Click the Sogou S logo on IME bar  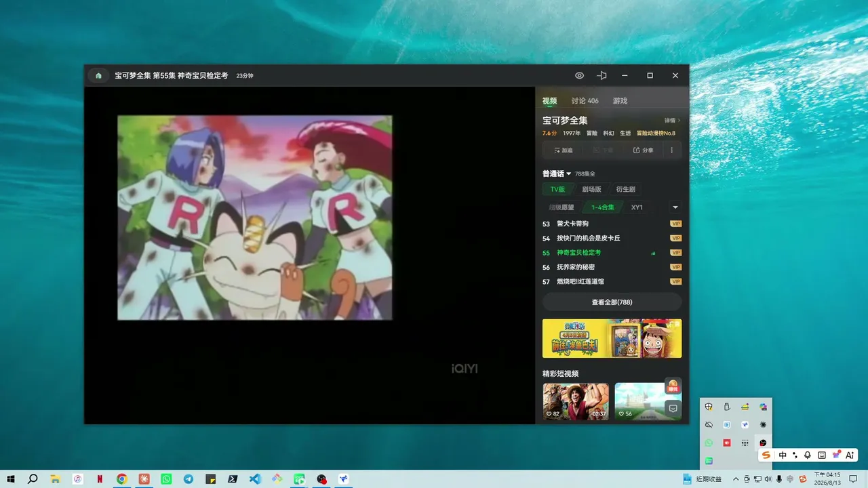click(x=766, y=455)
